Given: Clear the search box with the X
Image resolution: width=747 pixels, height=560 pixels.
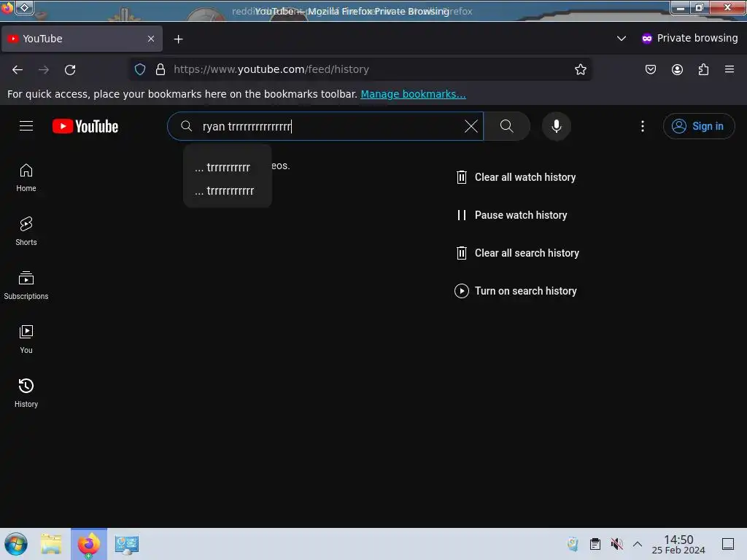Looking at the screenshot, I should coord(471,126).
